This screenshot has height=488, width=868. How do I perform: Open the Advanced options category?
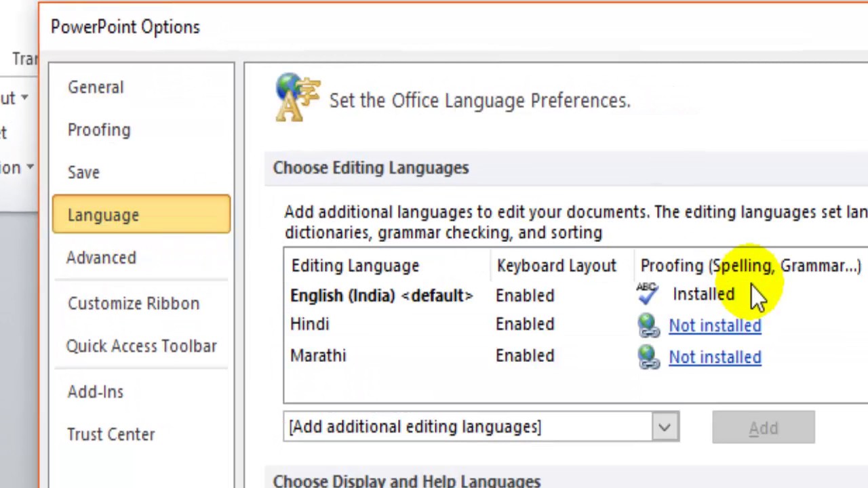coord(101,258)
